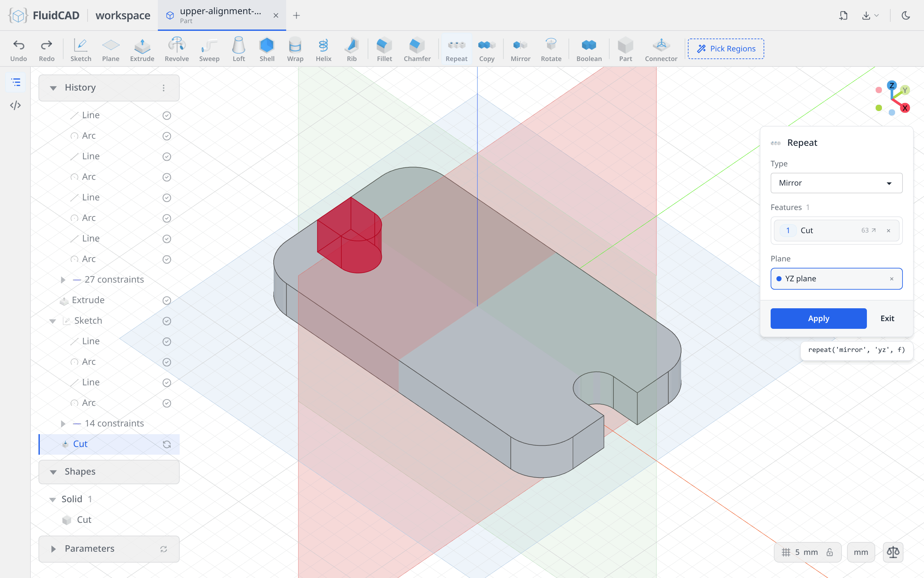Select the Chamfer tool
Image resolution: width=924 pixels, height=578 pixels.
point(417,49)
